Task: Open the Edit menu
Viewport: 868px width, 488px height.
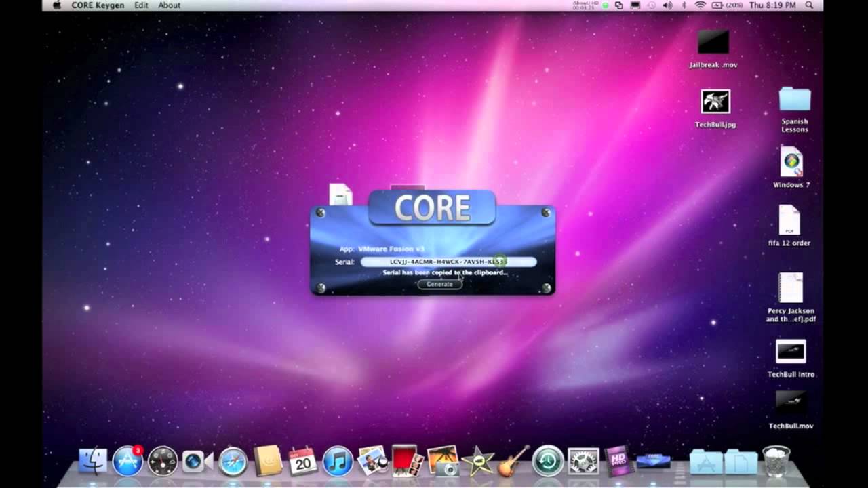Action: 141,5
